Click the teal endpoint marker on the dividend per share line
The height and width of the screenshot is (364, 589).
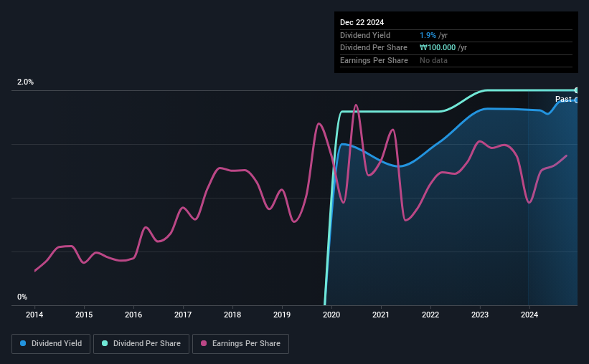click(x=576, y=90)
